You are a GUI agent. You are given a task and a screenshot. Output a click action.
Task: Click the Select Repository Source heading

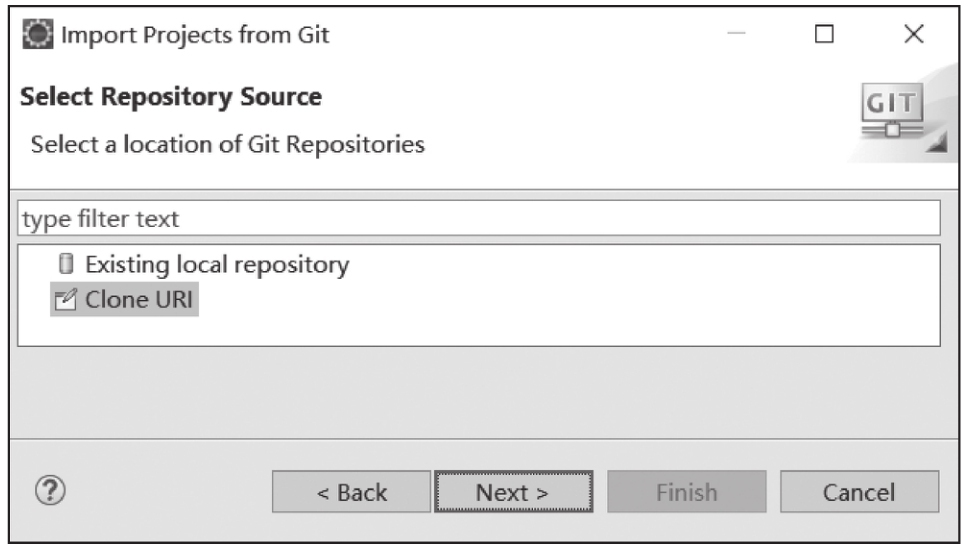171,96
